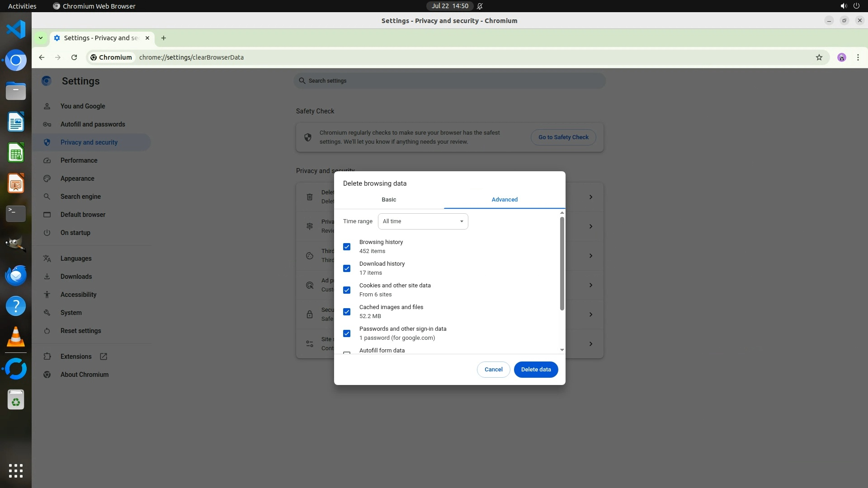Switch to the Basic tab
Viewport: 868px width, 488px height.
tap(389, 200)
